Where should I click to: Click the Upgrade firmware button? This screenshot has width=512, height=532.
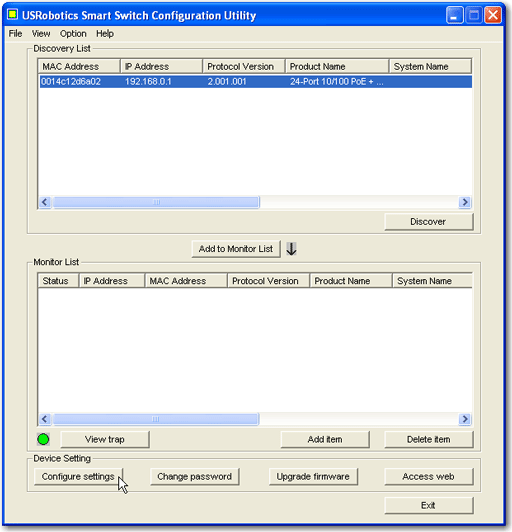(313, 477)
